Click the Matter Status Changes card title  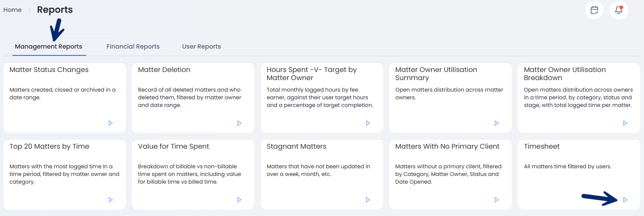[x=49, y=70]
